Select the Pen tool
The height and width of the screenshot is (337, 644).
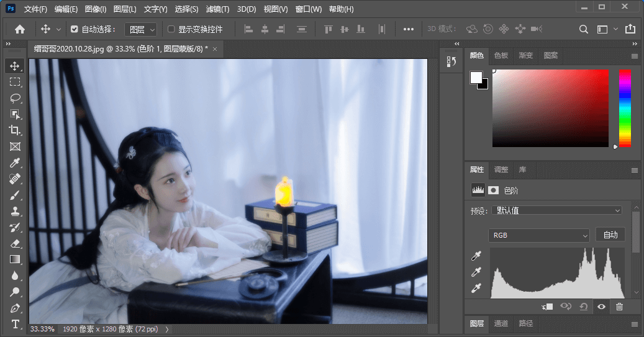coord(15,308)
